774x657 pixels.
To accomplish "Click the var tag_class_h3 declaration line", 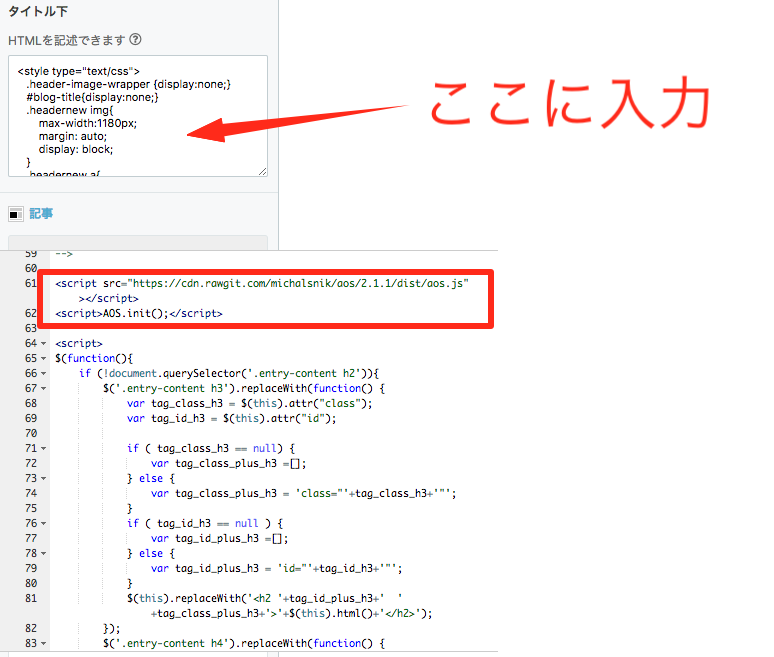I will [249, 403].
